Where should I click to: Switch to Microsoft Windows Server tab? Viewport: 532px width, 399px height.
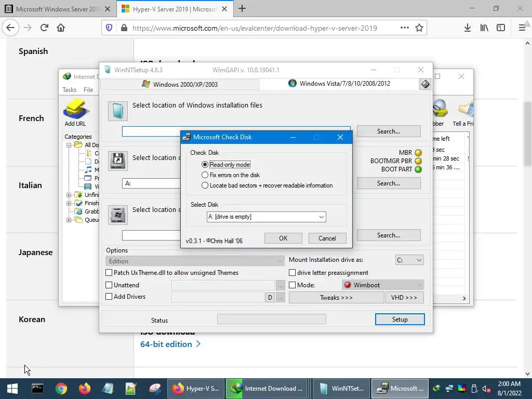[58, 9]
